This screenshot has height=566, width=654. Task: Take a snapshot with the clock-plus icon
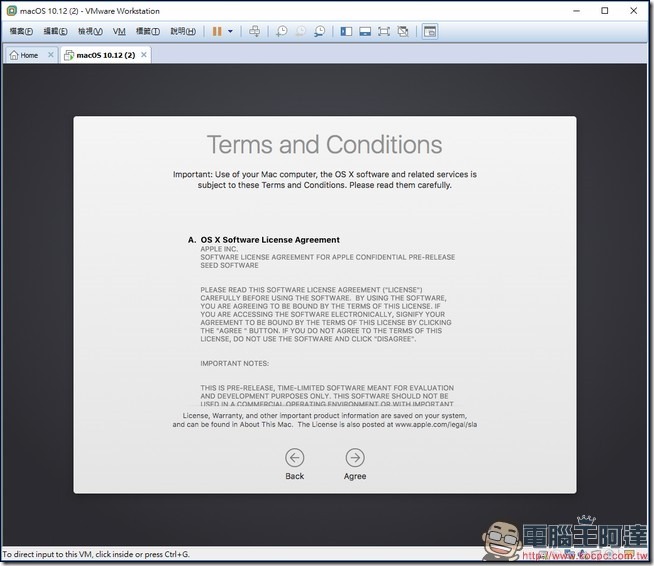click(282, 31)
